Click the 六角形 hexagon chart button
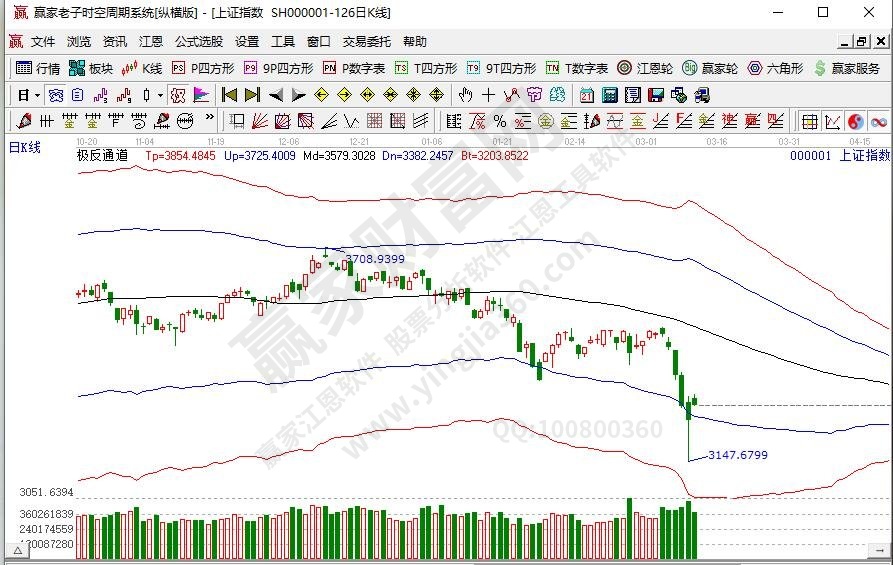This screenshot has height=565, width=893. click(x=776, y=68)
